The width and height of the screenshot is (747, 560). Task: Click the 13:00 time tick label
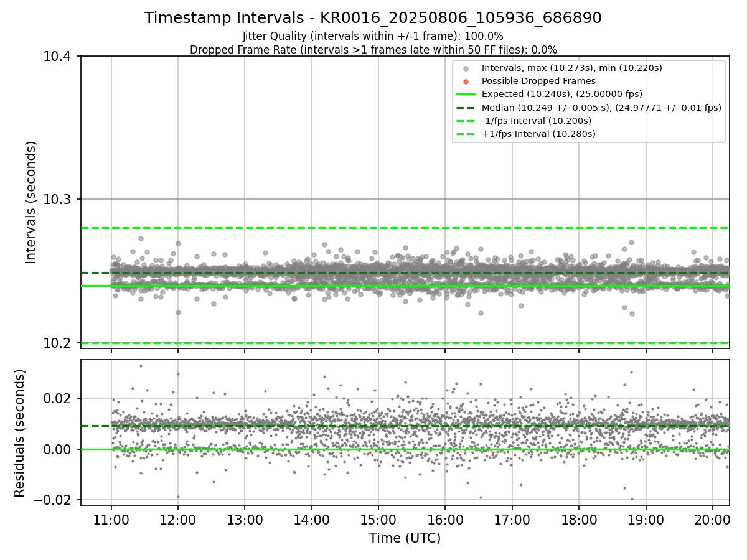pos(245,519)
